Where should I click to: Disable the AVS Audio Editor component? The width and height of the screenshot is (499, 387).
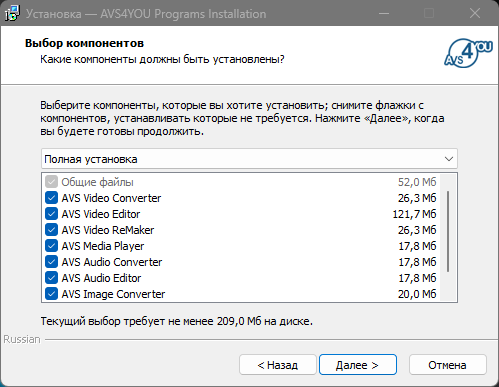51,278
